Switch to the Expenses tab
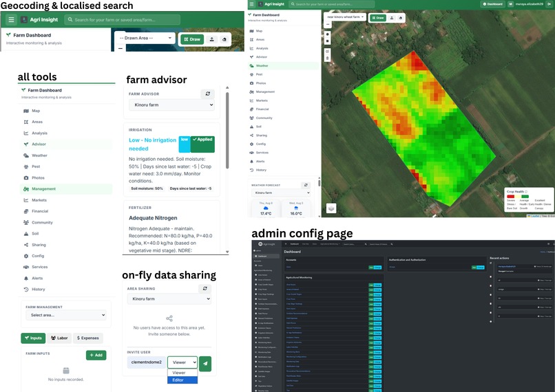Viewport: 555px width, 392px height. tap(87, 338)
